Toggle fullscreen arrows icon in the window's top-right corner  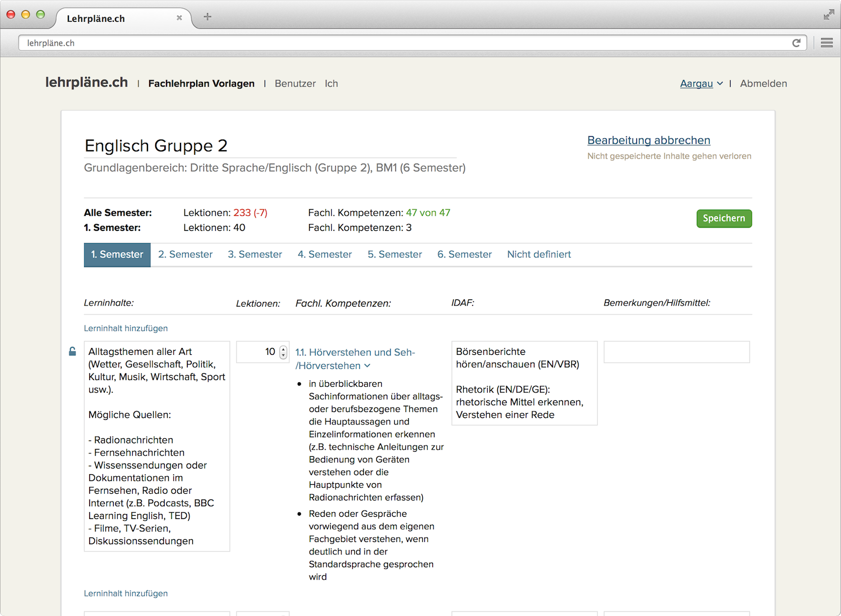point(829,15)
